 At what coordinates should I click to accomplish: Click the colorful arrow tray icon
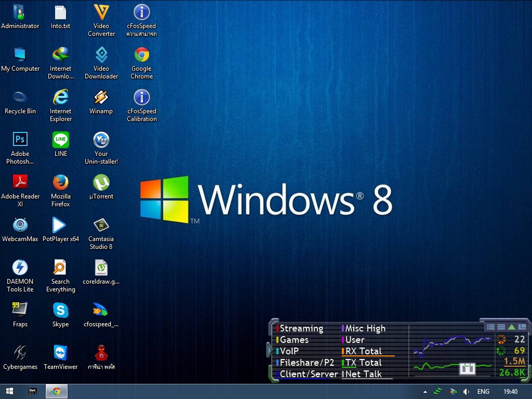[453, 392]
